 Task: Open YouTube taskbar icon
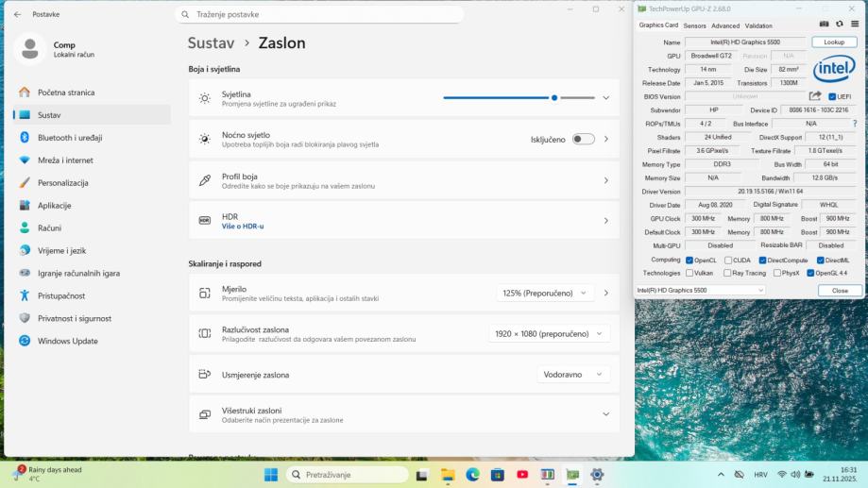[x=522, y=475]
